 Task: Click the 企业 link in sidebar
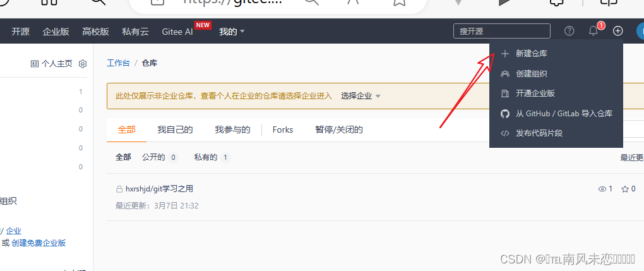click(13, 231)
